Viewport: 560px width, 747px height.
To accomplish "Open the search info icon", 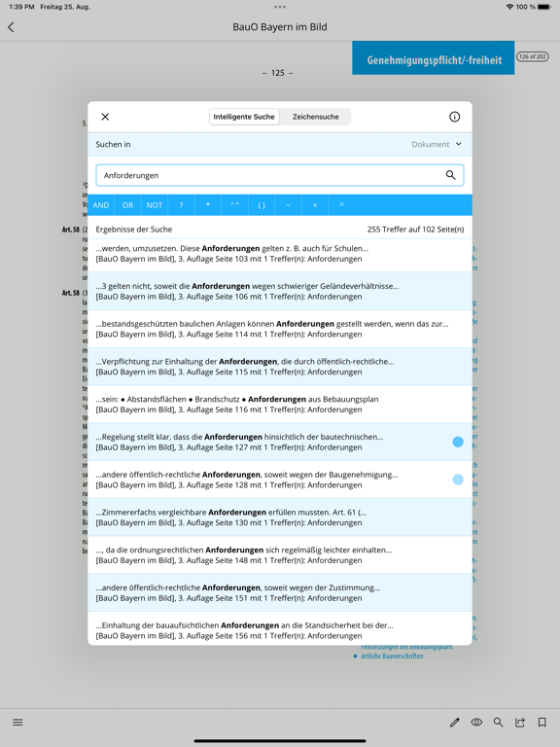I will 454,117.
